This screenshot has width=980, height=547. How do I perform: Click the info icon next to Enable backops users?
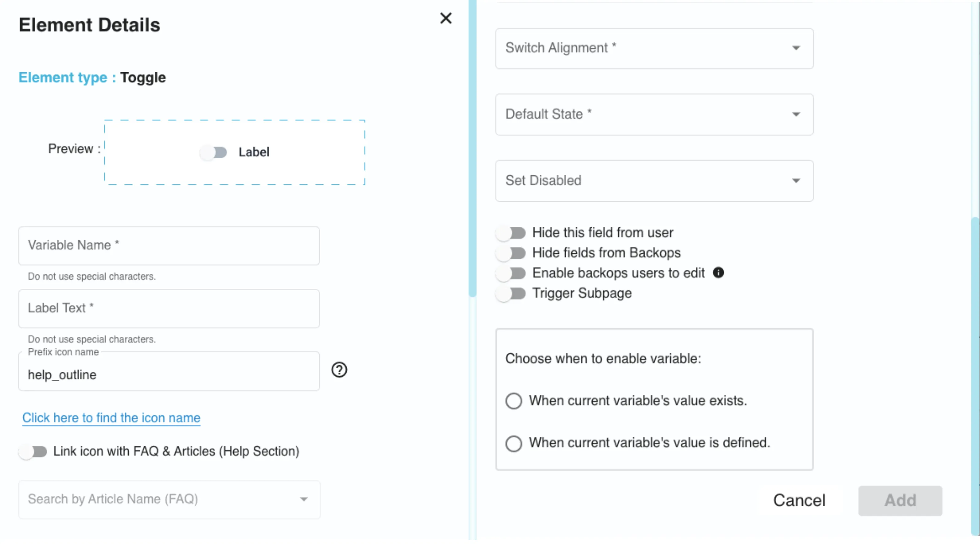pyautogui.click(x=718, y=272)
